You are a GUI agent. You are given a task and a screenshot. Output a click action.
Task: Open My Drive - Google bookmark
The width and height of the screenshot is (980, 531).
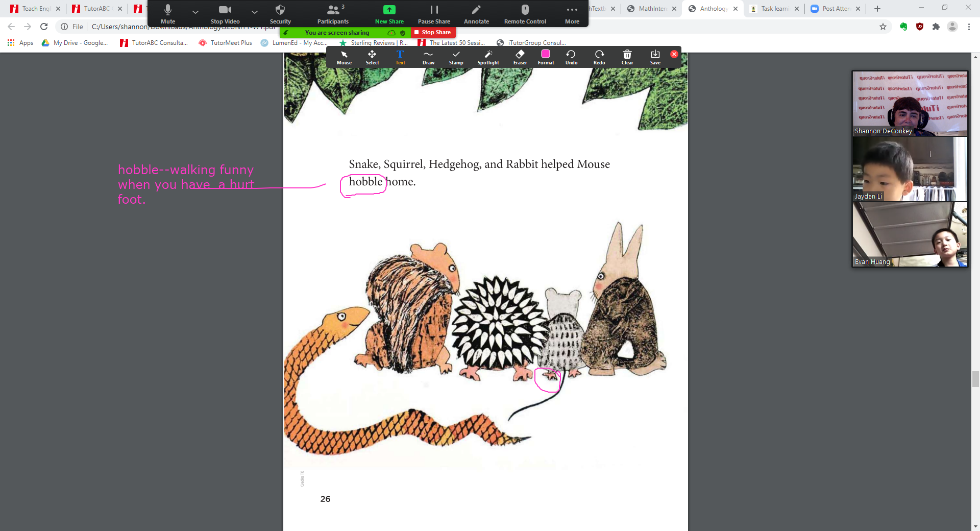[75, 43]
